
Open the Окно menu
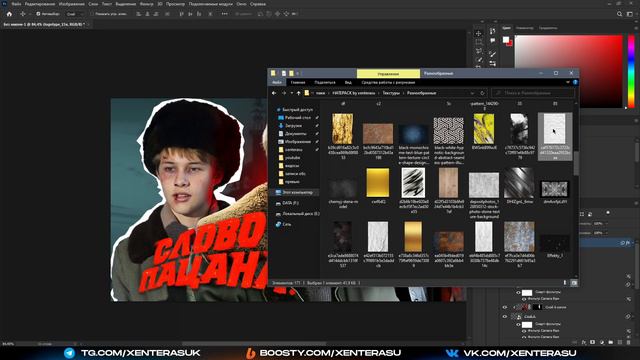click(x=241, y=4)
